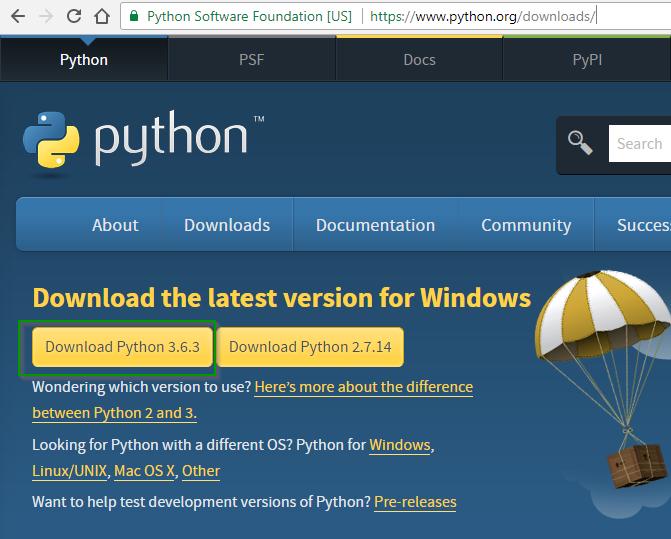
Task: Click the browser forward arrow
Action: coord(46,16)
